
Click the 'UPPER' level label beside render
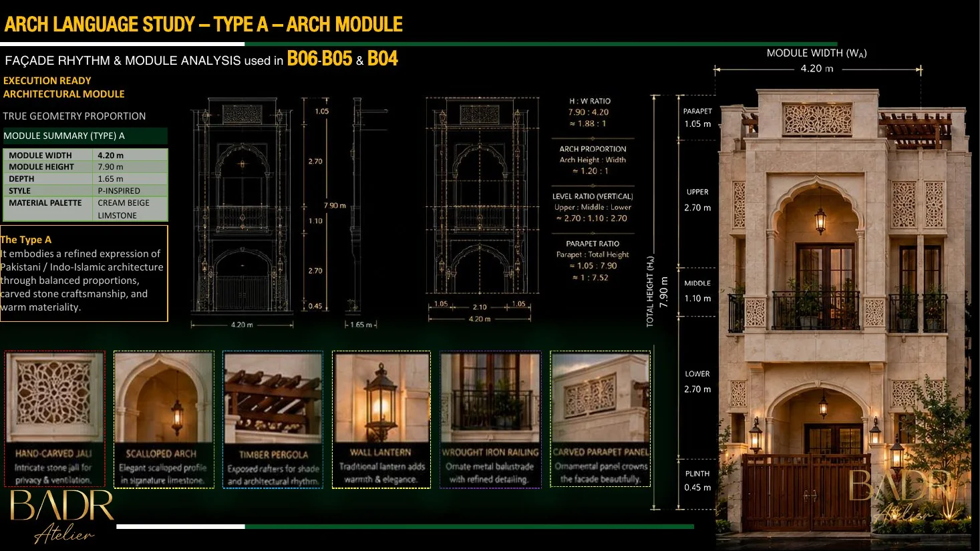(697, 192)
